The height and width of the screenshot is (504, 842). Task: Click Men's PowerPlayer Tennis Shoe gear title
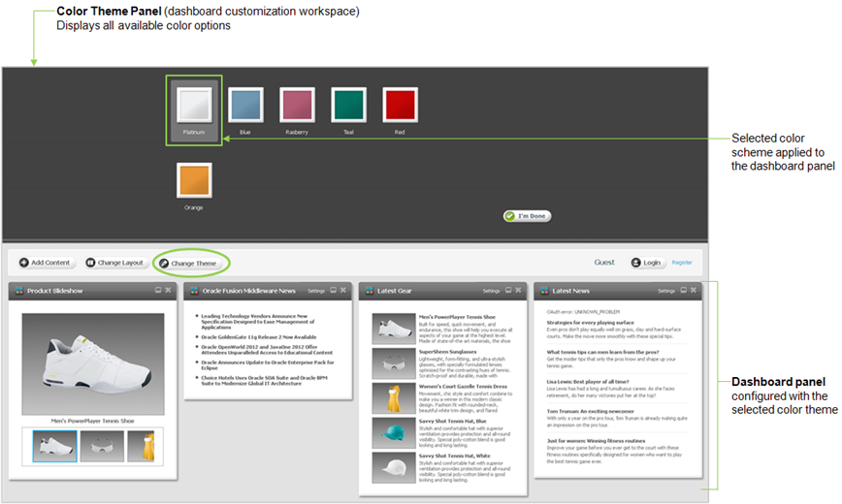click(x=457, y=317)
